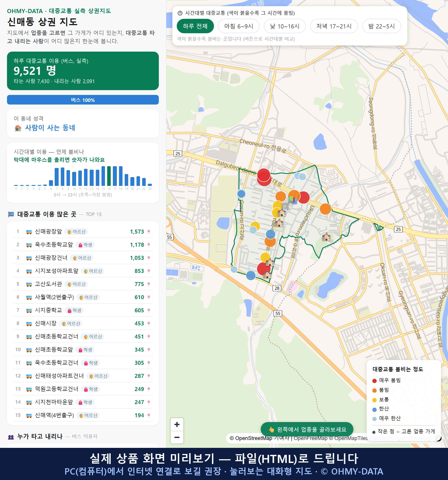448x480 pixels.
Task: Click the bus icon next to 신매역(4번출구)
Action: click(29, 415)
